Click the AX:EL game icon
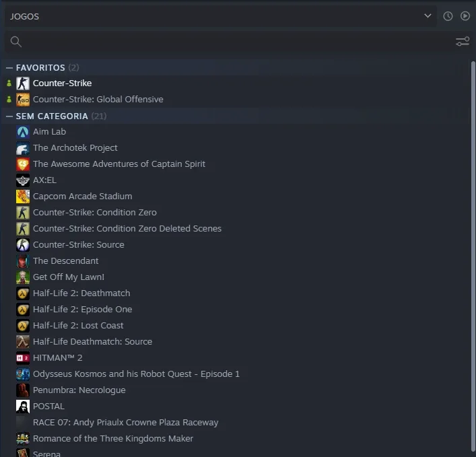This screenshot has height=457, width=476. pyautogui.click(x=23, y=180)
